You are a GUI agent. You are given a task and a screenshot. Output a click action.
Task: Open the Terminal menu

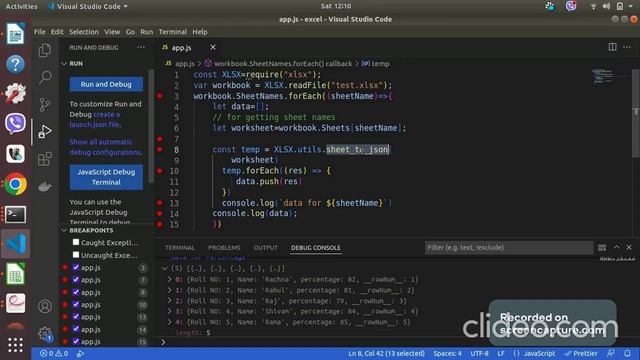[x=173, y=32]
